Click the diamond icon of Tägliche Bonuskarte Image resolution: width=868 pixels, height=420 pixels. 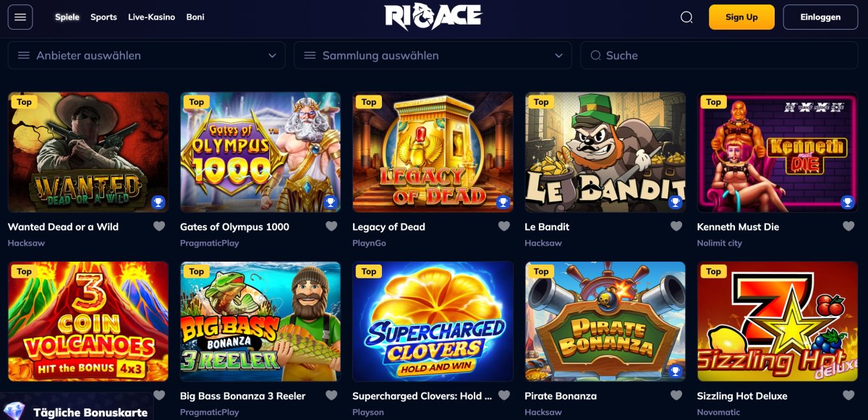pyautogui.click(x=15, y=411)
